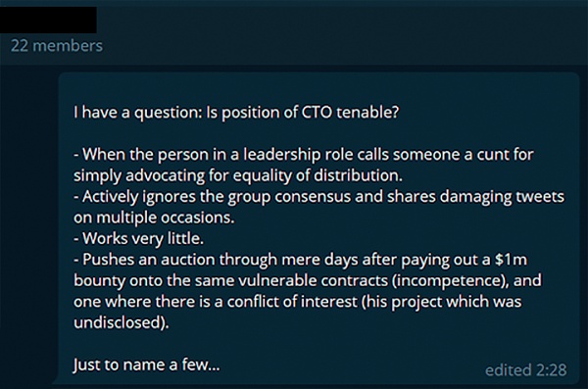The height and width of the screenshot is (389, 588).
Task: Click text "bounty onto the same vulnerable"
Action: pos(193,280)
